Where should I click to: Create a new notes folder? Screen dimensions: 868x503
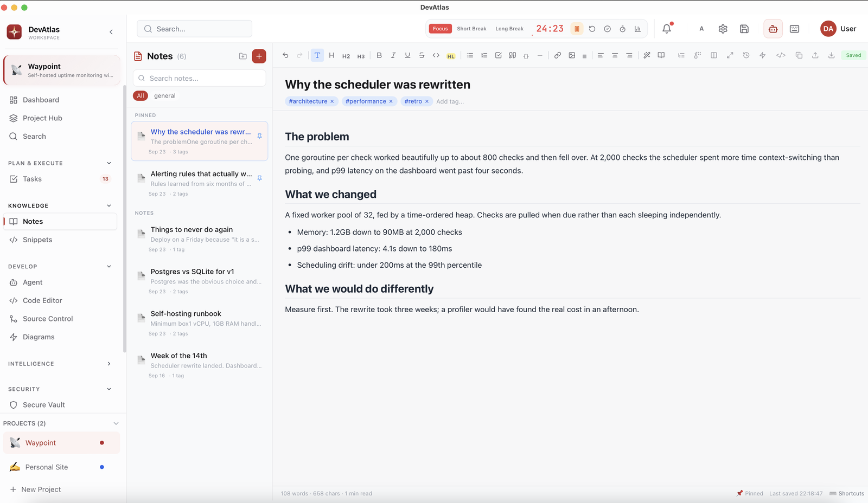[x=242, y=56]
